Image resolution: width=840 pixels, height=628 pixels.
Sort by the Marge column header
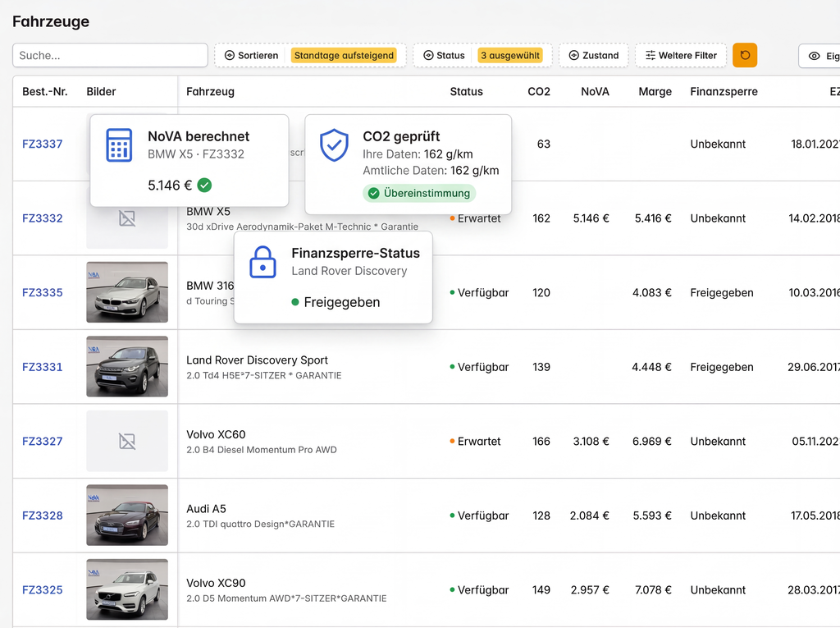(x=655, y=92)
